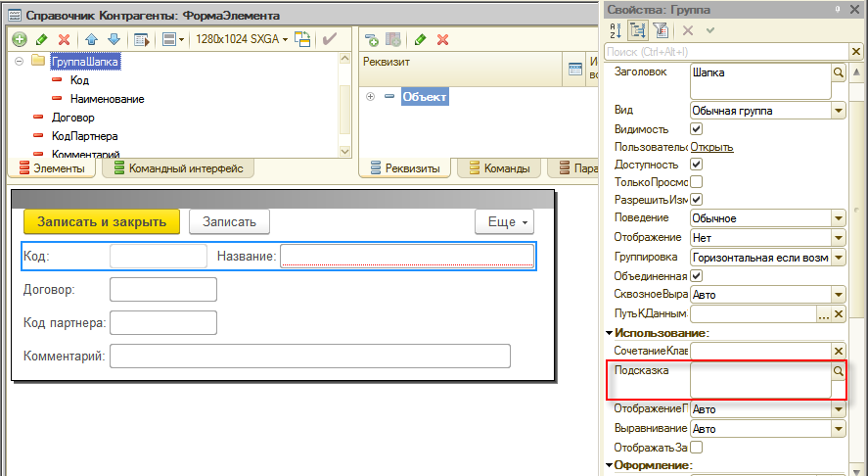
Task: Click the column header icon next to Реквизит
Action: [x=575, y=69]
